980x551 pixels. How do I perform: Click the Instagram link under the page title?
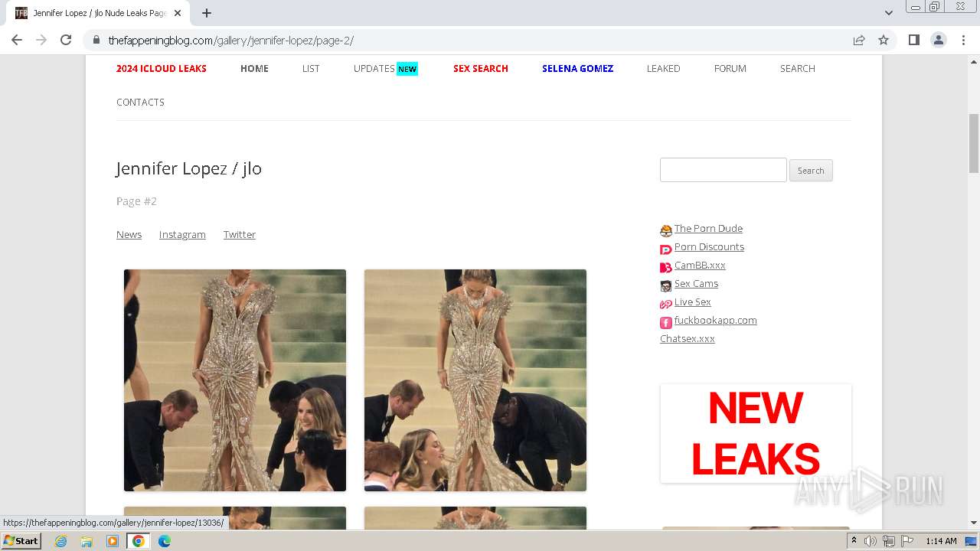[182, 234]
